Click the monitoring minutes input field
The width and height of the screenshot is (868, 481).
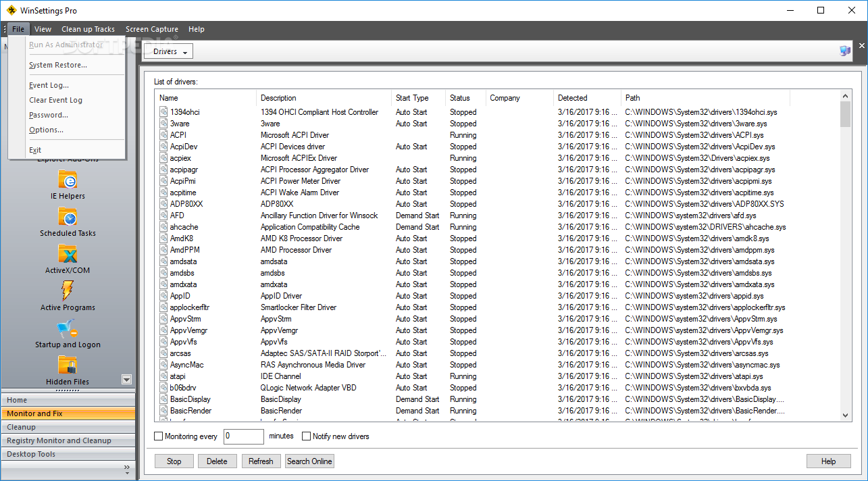tap(243, 436)
